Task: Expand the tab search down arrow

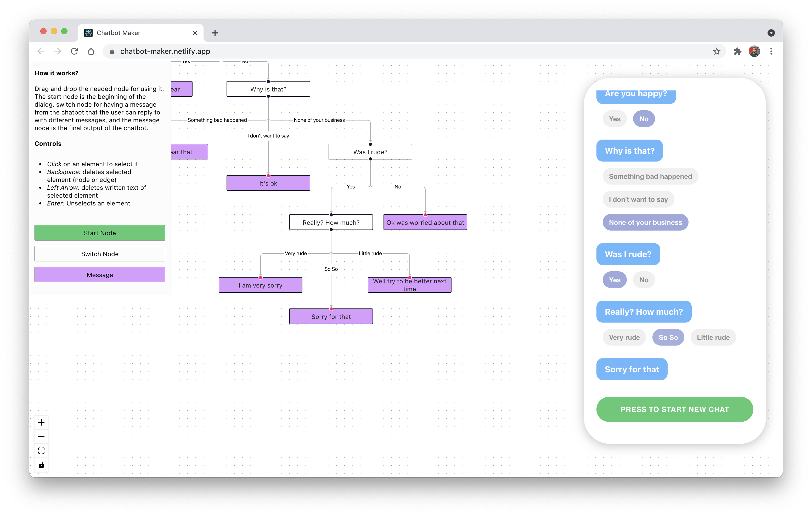Action: pos(771,33)
